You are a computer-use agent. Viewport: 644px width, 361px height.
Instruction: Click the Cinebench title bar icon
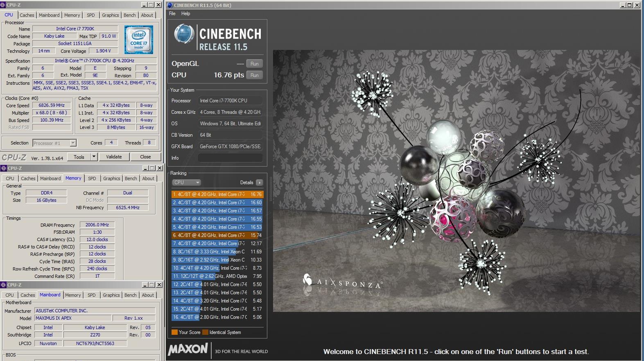tap(170, 5)
